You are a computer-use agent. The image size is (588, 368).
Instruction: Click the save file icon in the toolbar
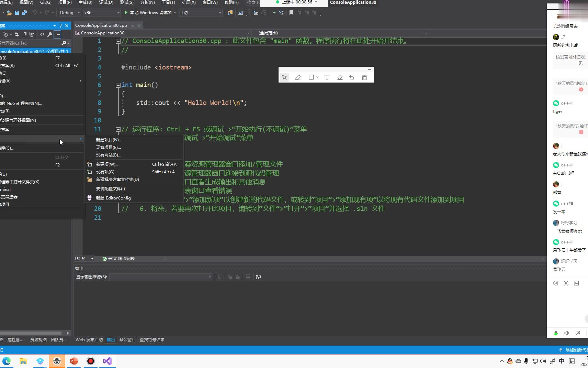click(x=17, y=13)
